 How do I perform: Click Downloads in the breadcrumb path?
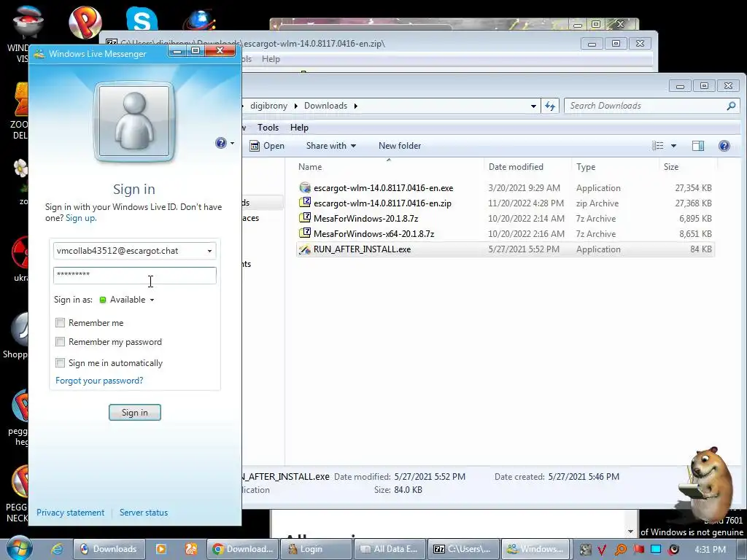[x=325, y=106]
